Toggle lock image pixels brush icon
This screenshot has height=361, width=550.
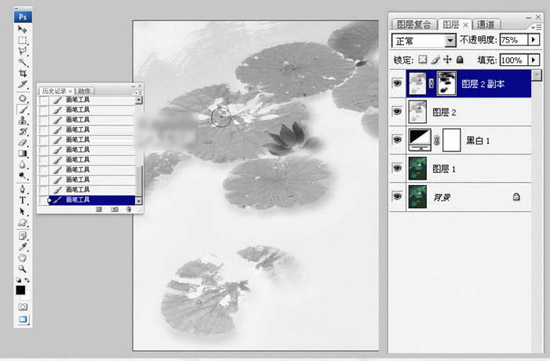click(435, 60)
